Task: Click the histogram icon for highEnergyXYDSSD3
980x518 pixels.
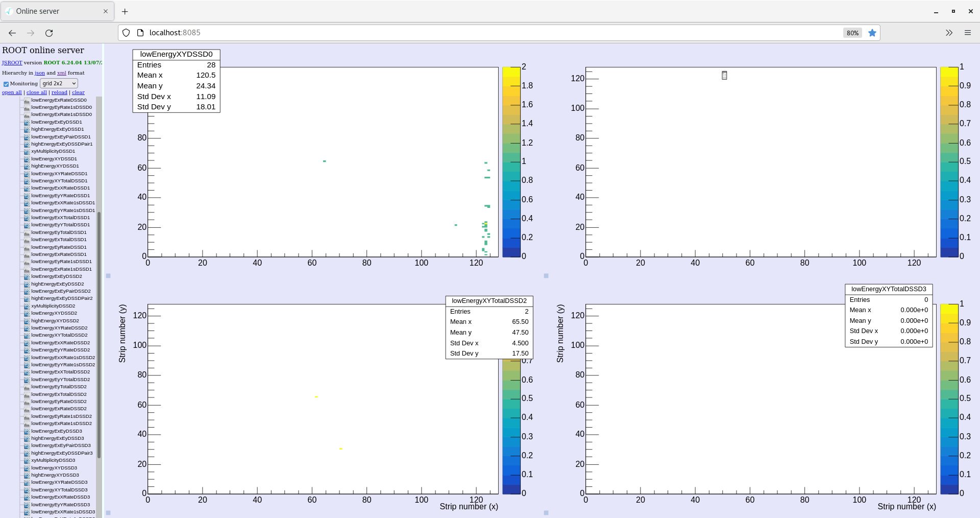Action: pos(27,475)
